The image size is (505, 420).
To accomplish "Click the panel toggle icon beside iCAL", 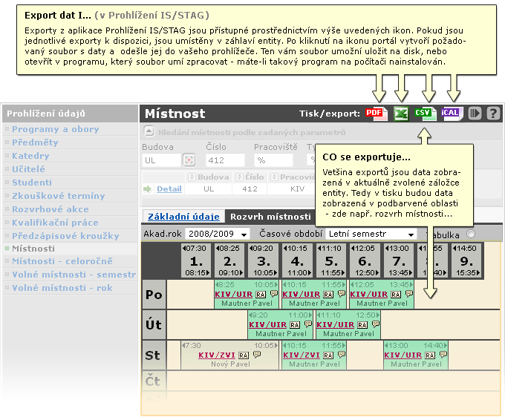I will click(475, 114).
